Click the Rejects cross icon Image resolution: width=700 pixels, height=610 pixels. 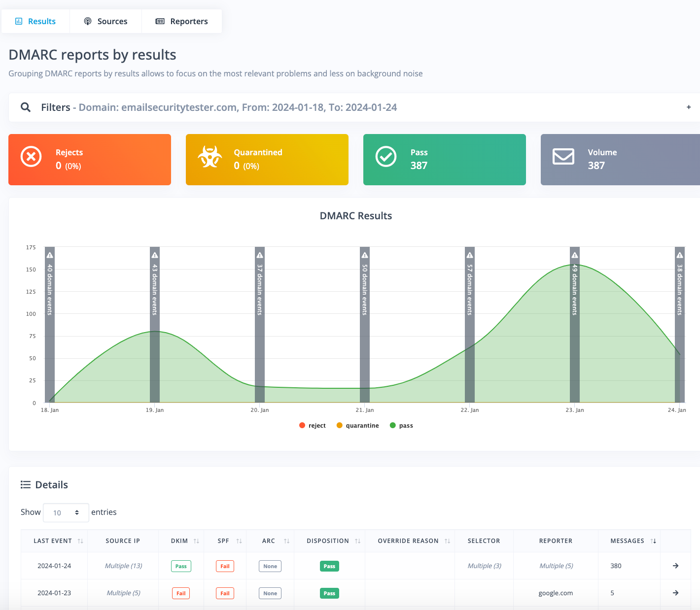[x=31, y=156]
